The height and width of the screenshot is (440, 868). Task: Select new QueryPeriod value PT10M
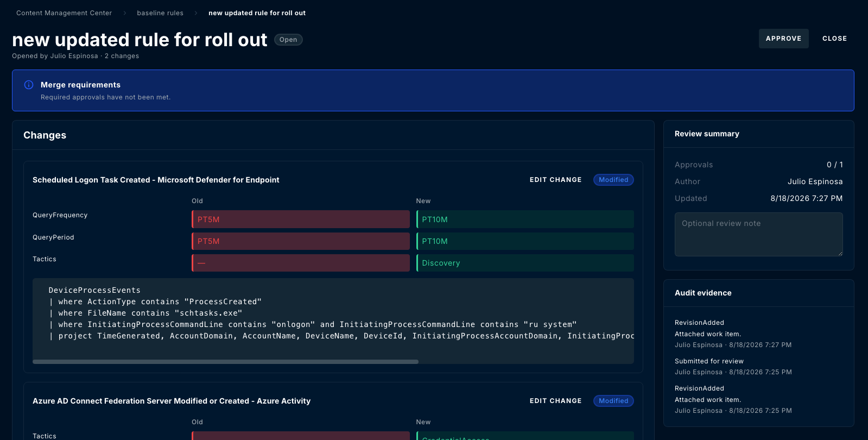[x=525, y=241]
